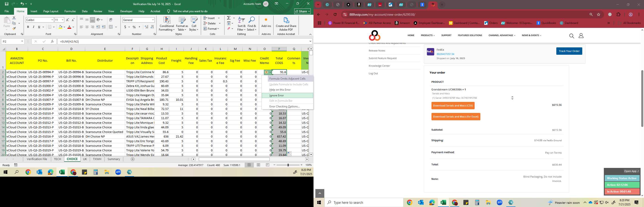Click Increase Font Size icon
The image size is (644, 207).
[x=67, y=20]
